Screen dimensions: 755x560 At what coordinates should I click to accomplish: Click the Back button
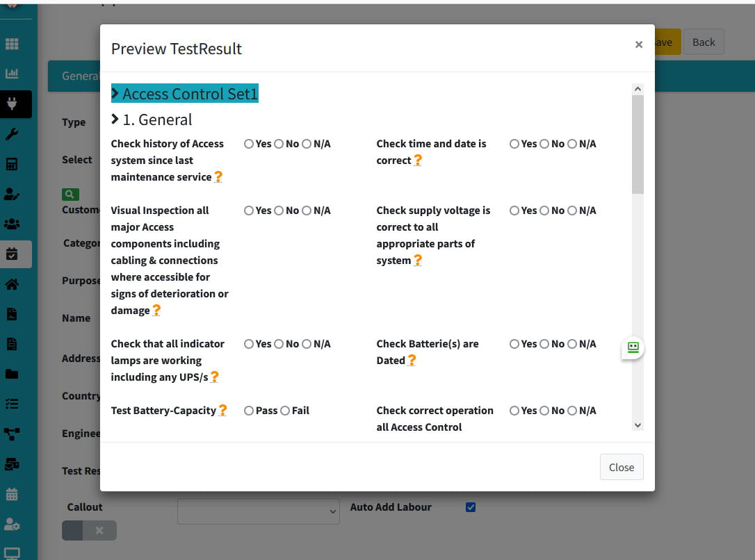(x=704, y=42)
